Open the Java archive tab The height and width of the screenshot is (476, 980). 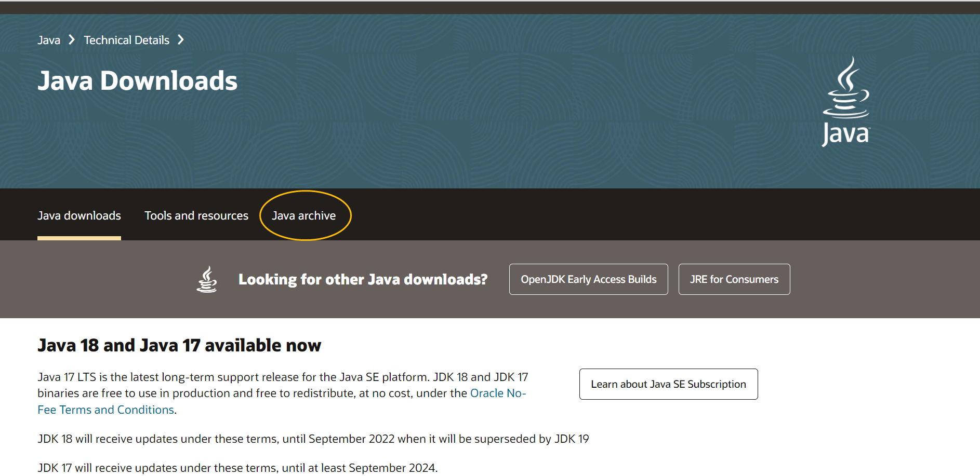click(304, 215)
